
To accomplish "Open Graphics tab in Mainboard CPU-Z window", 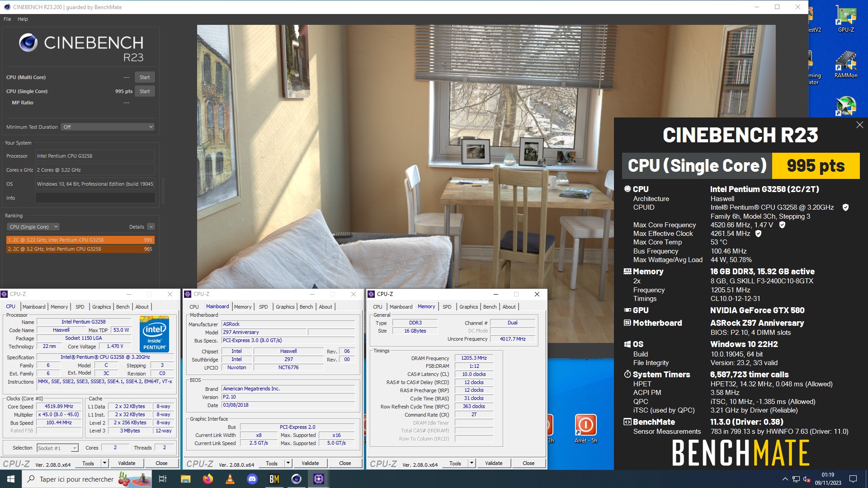I will 285,307.
